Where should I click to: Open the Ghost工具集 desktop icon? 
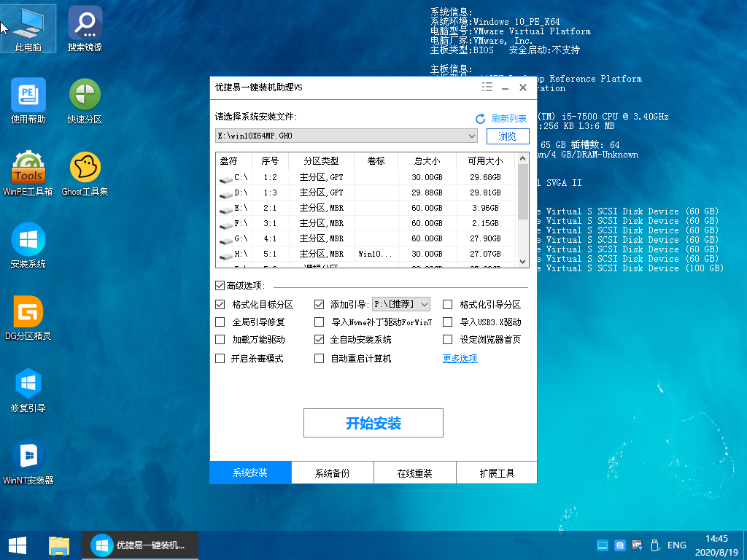coord(85,173)
